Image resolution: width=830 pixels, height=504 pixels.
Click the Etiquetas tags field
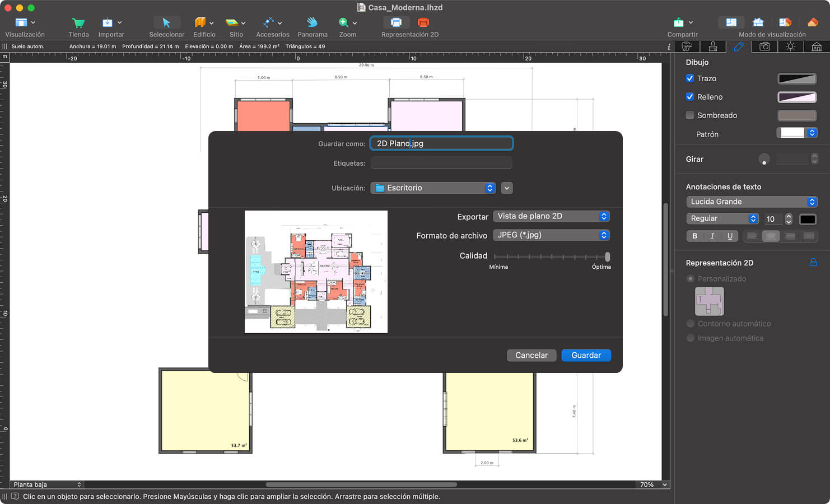pyautogui.click(x=441, y=163)
